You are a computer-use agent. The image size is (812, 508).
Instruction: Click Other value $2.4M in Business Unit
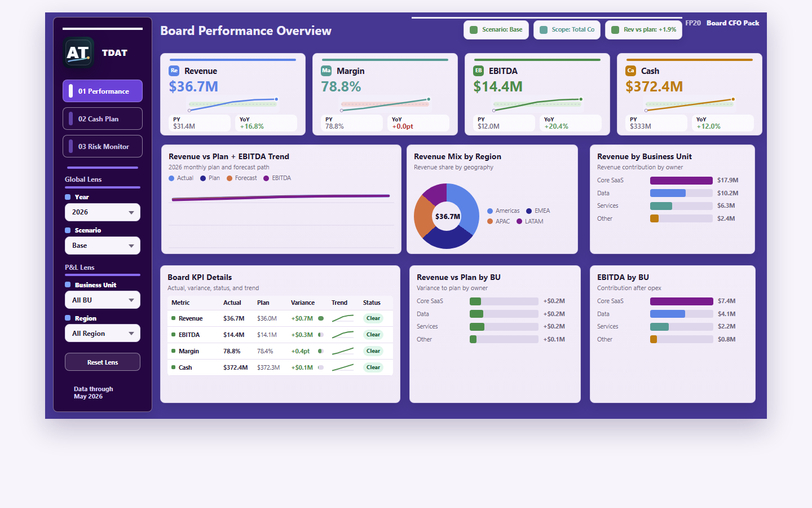click(x=726, y=218)
